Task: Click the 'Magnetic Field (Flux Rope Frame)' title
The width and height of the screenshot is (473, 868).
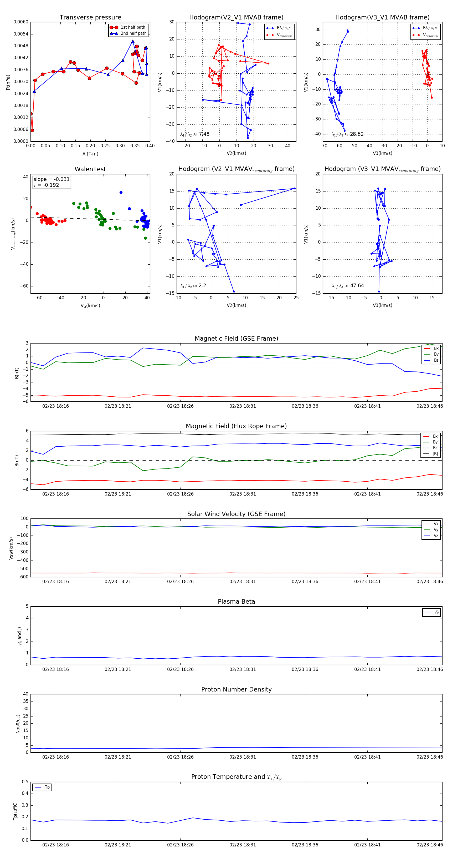Action: [x=236, y=426]
